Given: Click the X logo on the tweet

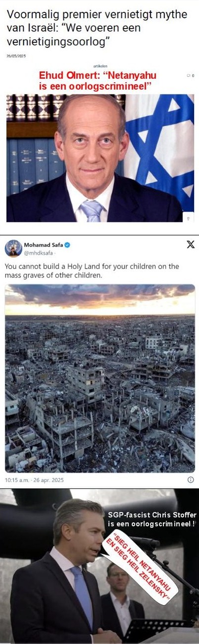Looking at the screenshot, I should (191, 244).
